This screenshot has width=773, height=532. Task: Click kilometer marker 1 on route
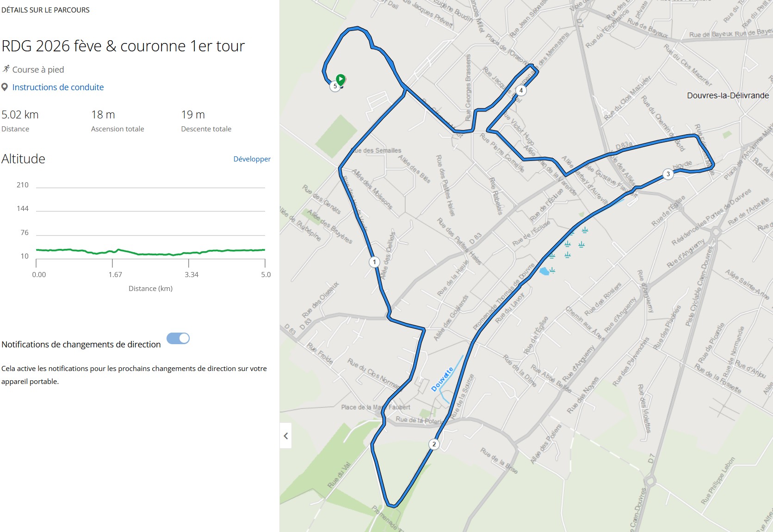pos(375,262)
